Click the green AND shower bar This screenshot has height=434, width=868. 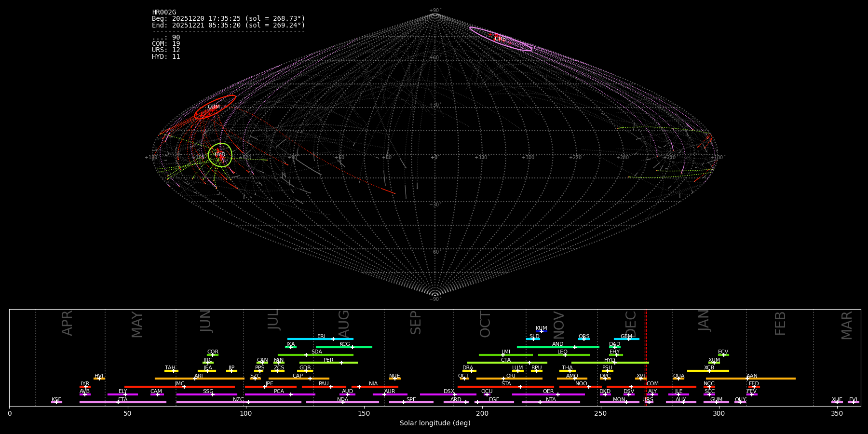tap(557, 347)
